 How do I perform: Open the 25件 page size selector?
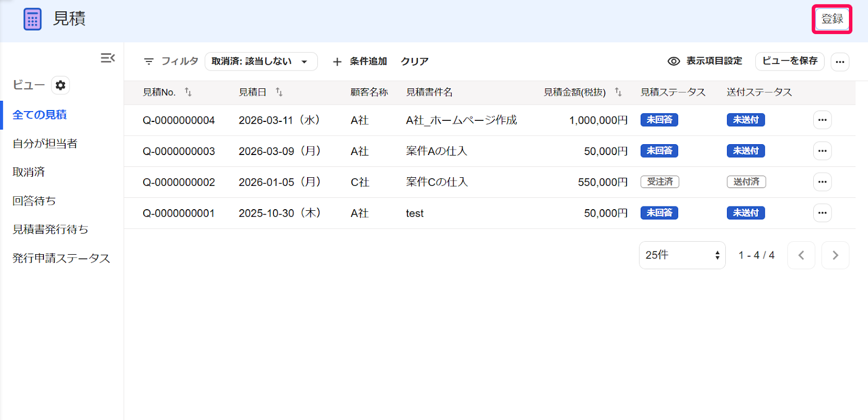pyautogui.click(x=682, y=255)
